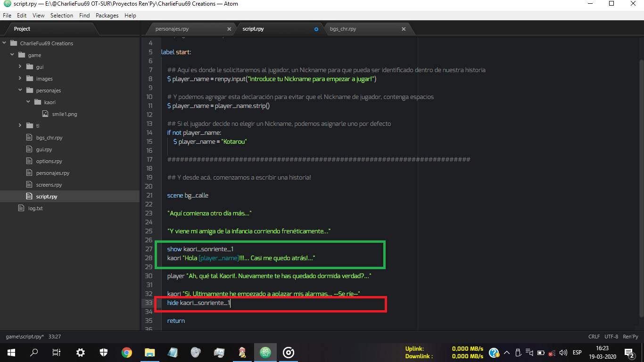
Task: Expand the tl folder
Action: 20,125
